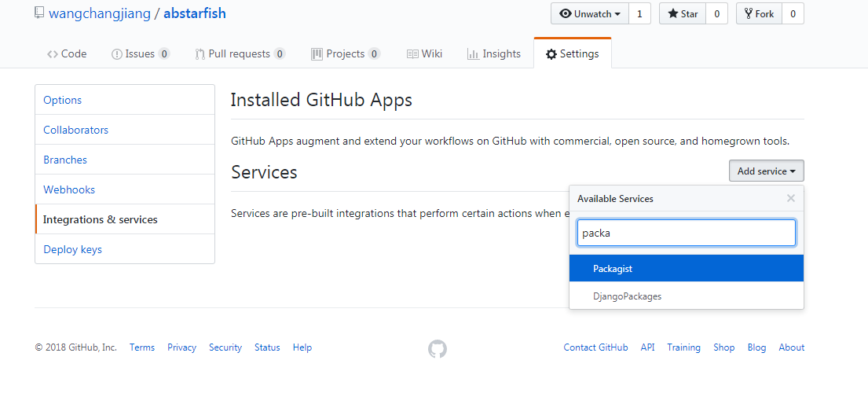Open the Help footer link
The image size is (868, 408).
[x=302, y=347]
